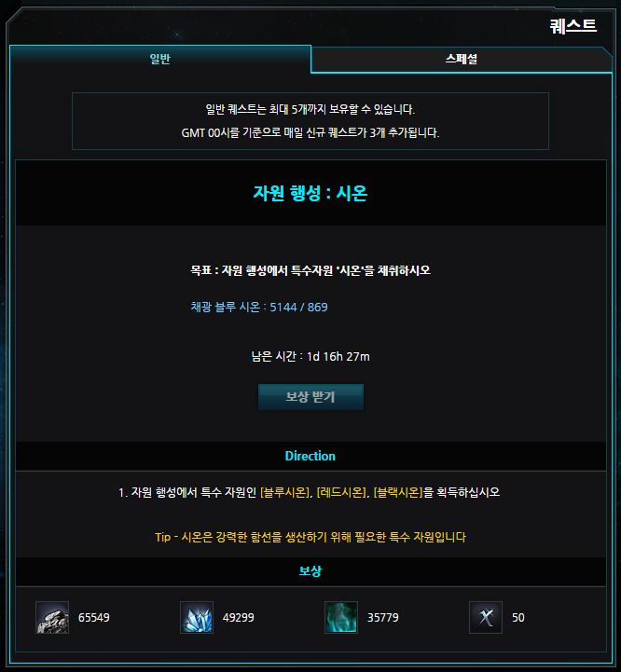Image resolution: width=621 pixels, height=672 pixels.
Task: Click the 65549 reward amount
Action: (x=94, y=618)
